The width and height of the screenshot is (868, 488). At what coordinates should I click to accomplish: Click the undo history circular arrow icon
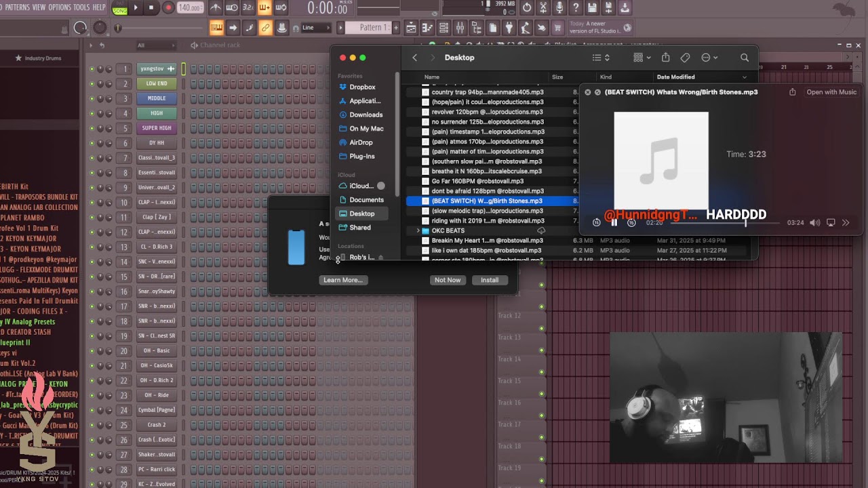[526, 8]
